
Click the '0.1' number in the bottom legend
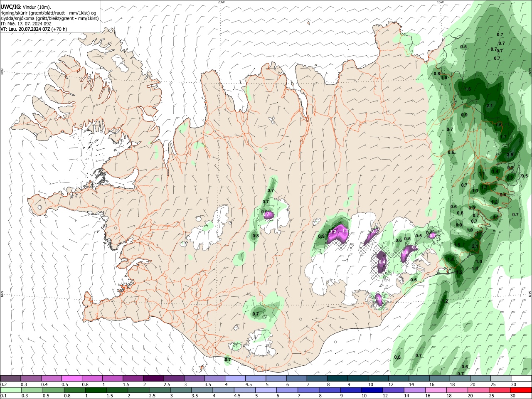[x=4, y=396]
